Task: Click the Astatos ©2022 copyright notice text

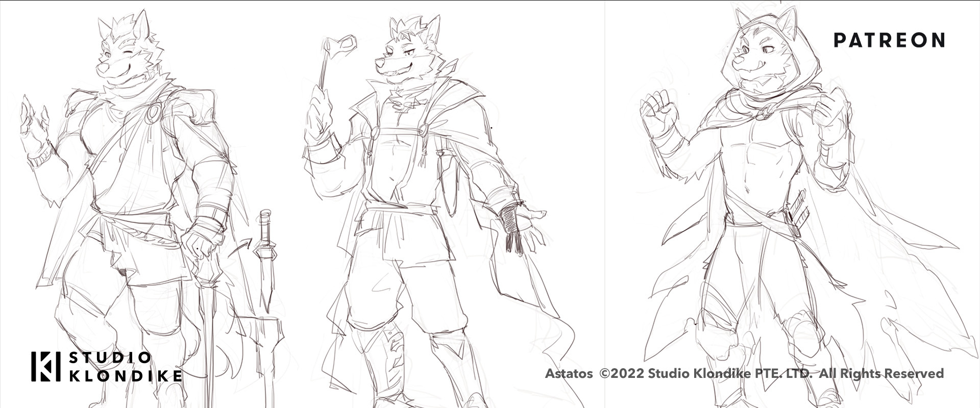Action: tap(745, 373)
